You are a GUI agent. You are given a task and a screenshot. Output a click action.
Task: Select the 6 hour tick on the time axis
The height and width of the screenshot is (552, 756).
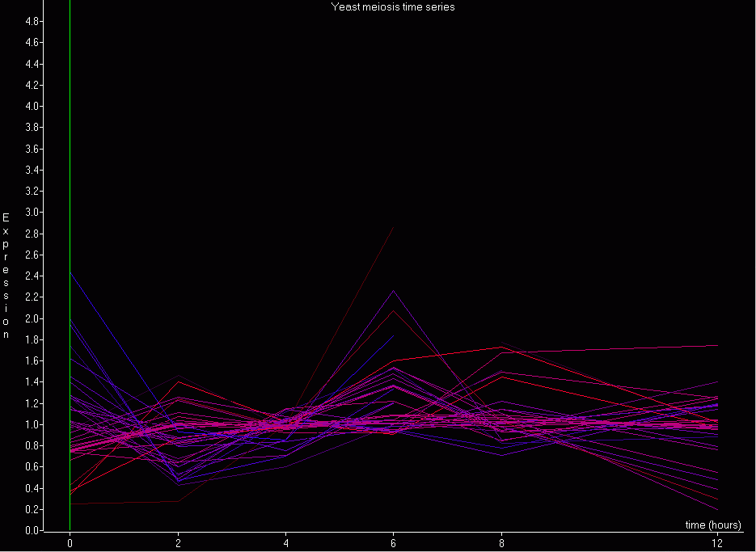(x=394, y=544)
